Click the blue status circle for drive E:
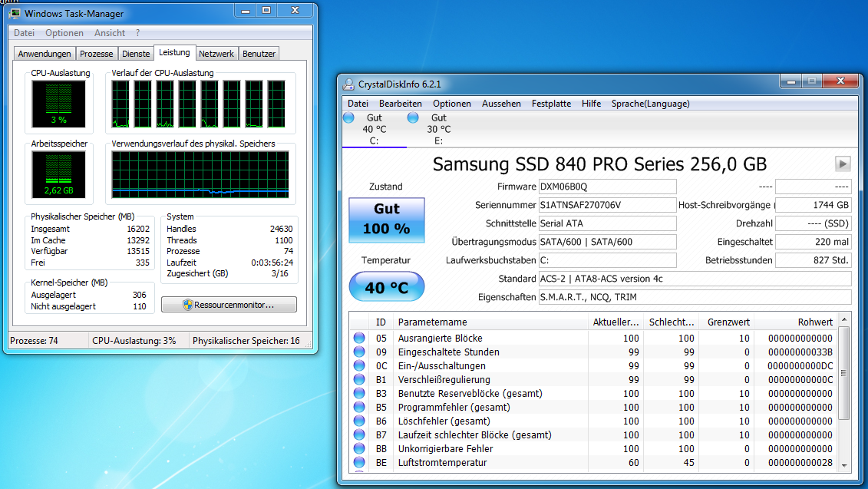Screen dimensions: 868x489 [x=413, y=117]
